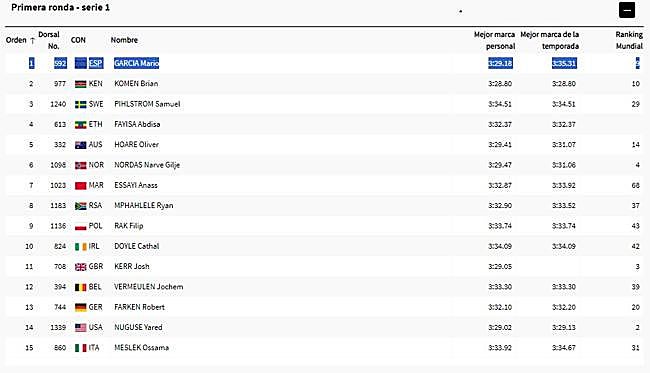Click the Great Britain flag icon
Viewport: 650px width, 373px height.
click(x=80, y=267)
